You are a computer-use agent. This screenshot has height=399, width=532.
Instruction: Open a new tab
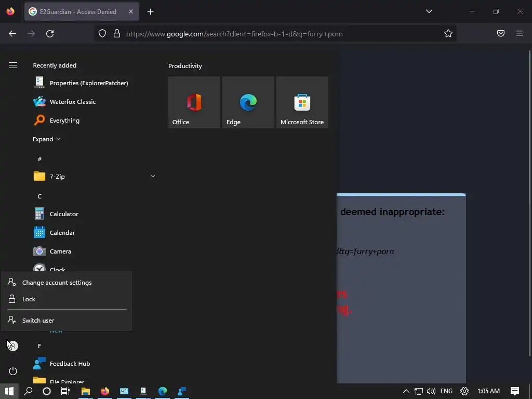tap(150, 12)
